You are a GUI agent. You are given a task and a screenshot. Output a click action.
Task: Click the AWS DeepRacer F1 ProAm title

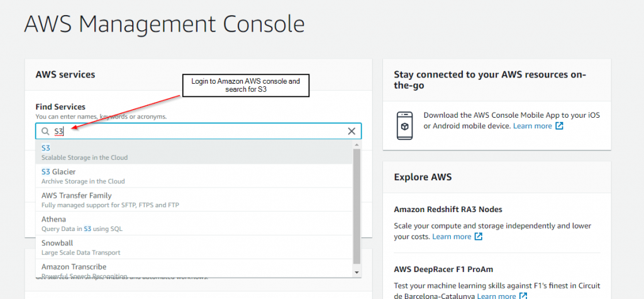coord(443,269)
